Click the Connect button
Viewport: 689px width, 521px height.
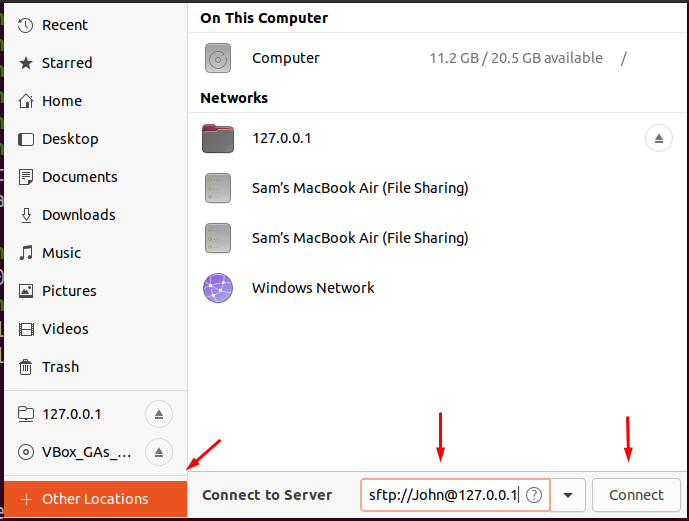636,495
